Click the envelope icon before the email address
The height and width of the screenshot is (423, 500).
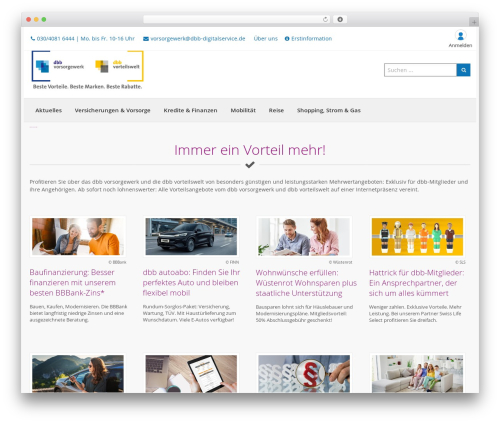click(x=146, y=39)
